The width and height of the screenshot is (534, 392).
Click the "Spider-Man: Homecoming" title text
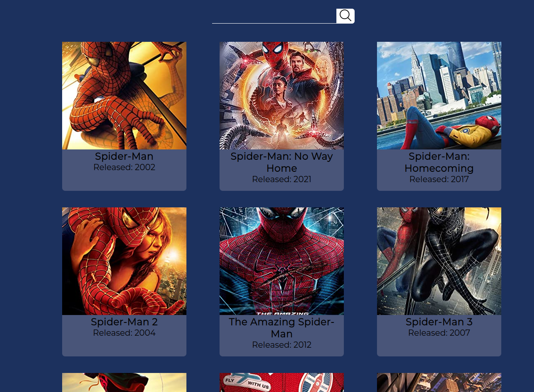point(439,162)
